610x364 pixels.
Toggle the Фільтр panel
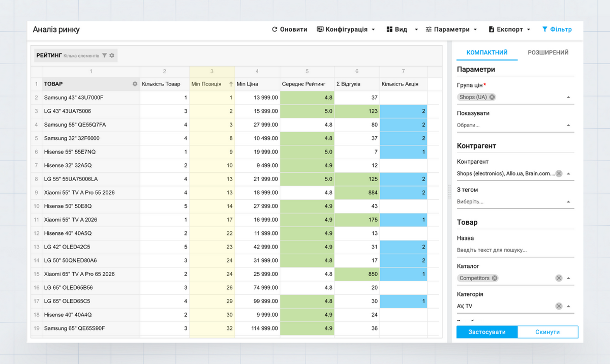pyautogui.click(x=557, y=29)
